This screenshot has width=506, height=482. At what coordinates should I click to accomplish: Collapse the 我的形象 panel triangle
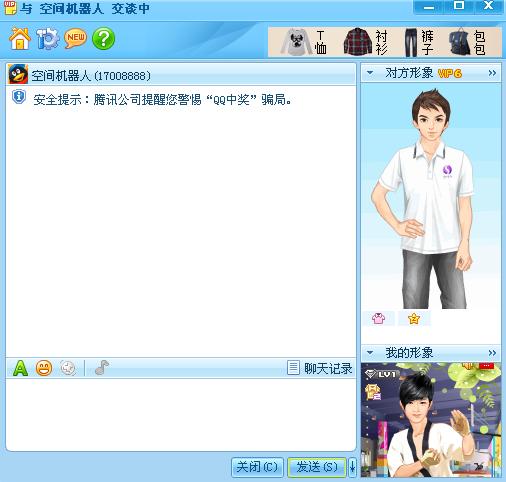pyautogui.click(x=370, y=352)
